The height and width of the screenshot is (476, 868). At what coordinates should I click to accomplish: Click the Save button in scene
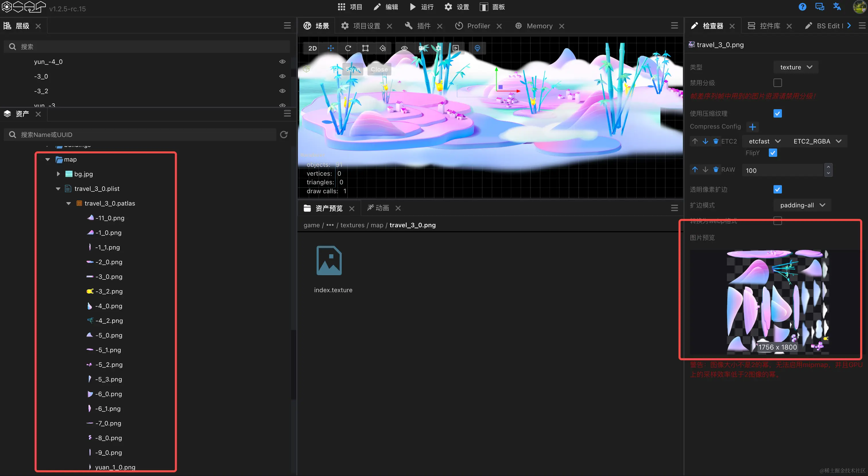tap(352, 69)
